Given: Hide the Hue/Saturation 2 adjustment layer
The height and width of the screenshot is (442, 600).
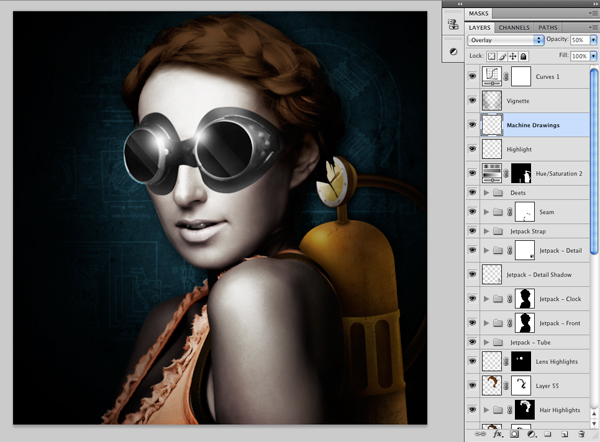Looking at the screenshot, I should pos(473,173).
